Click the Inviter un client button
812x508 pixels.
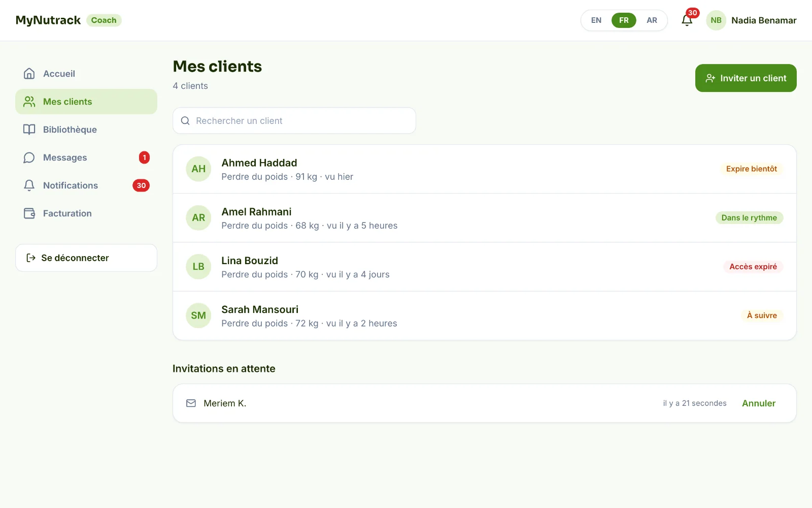point(746,78)
